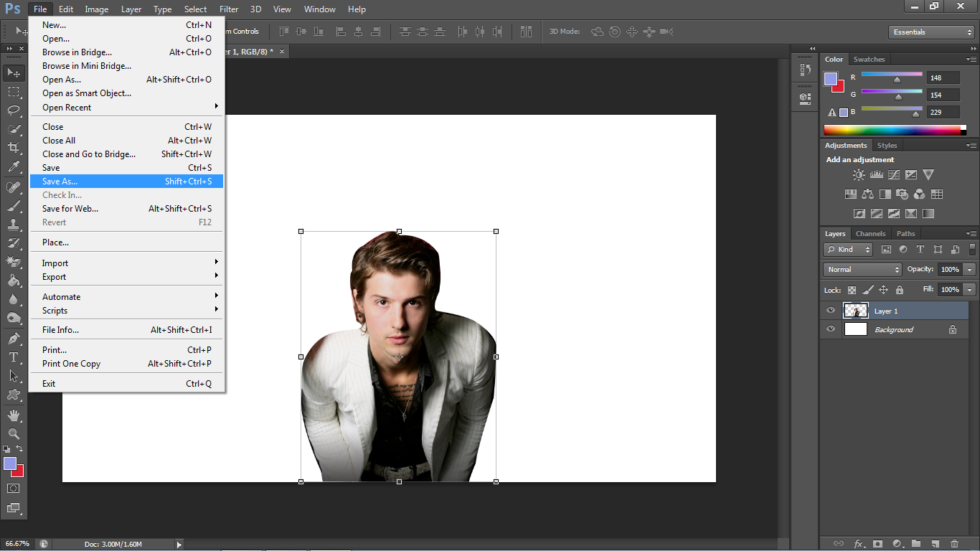980x551 pixels.
Task: Expand the layer Opacity dropdown arrow
Action: coord(970,270)
